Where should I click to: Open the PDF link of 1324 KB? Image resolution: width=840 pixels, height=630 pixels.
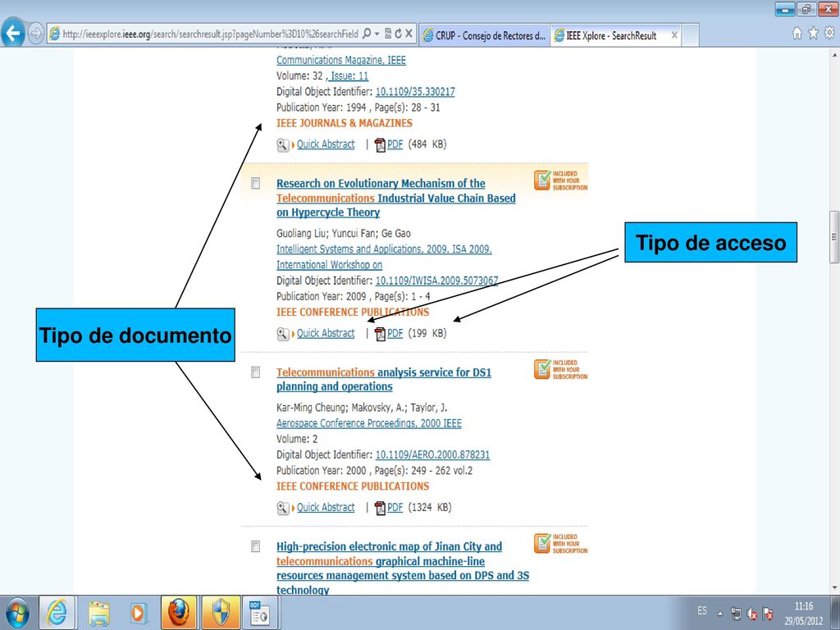coord(395,507)
